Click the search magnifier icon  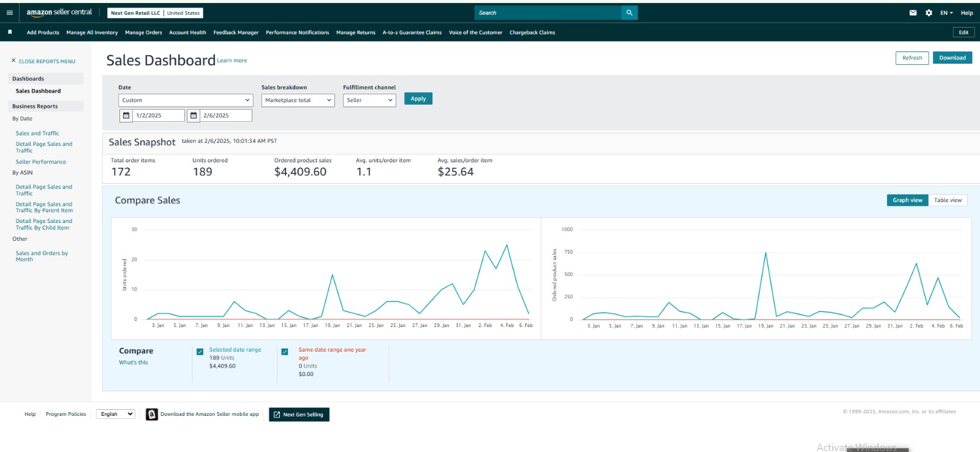[x=629, y=13]
